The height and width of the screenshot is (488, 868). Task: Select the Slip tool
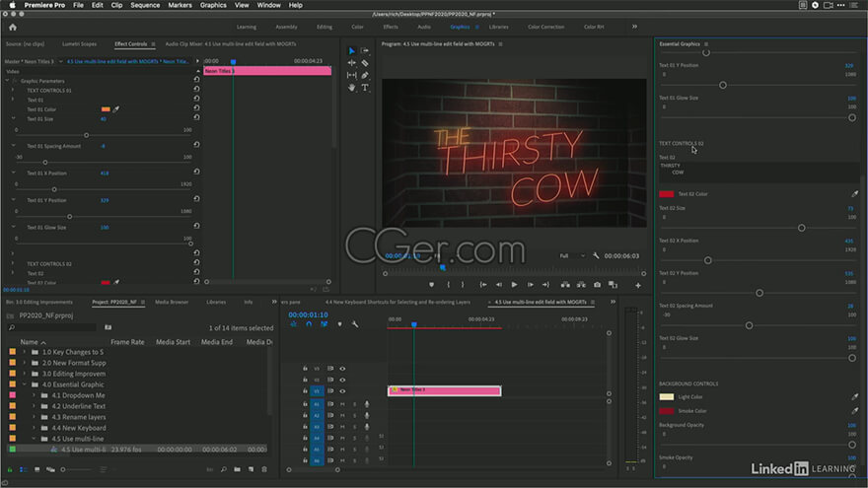point(351,75)
